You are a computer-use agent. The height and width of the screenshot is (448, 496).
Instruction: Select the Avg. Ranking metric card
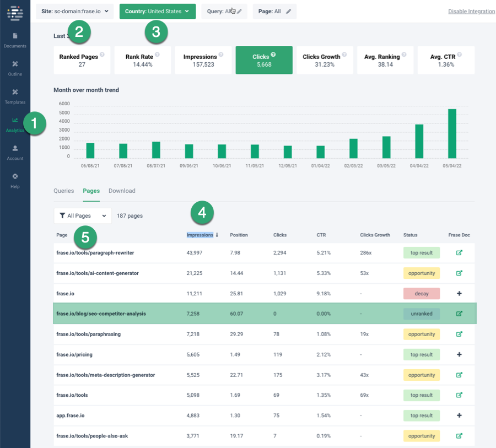tap(385, 60)
